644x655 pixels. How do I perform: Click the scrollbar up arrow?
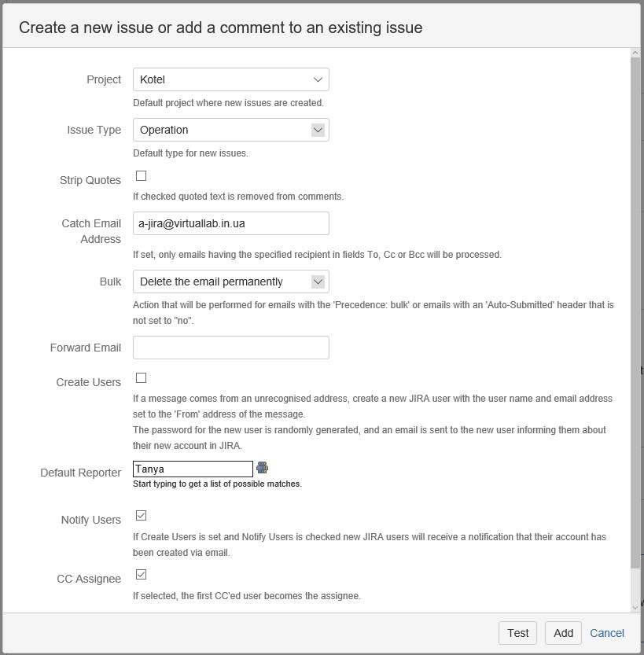pos(635,53)
